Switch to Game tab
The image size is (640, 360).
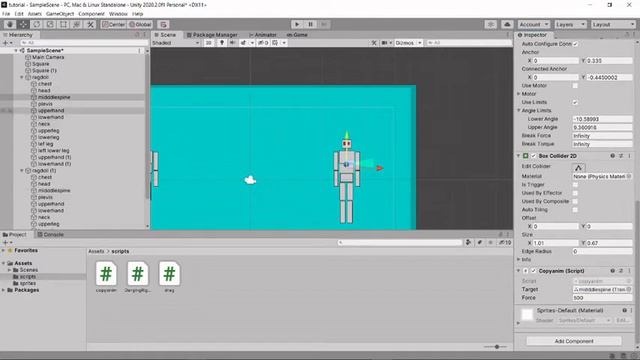pyautogui.click(x=297, y=35)
